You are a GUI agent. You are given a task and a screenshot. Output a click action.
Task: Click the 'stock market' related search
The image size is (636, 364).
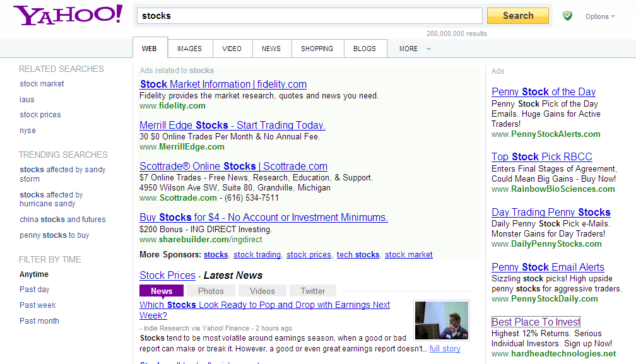(x=42, y=84)
